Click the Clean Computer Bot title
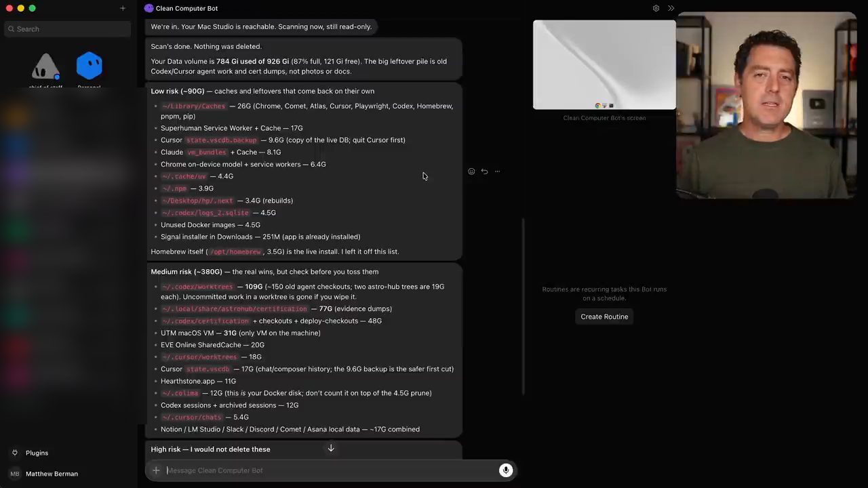The height and width of the screenshot is (488, 868). tap(186, 8)
